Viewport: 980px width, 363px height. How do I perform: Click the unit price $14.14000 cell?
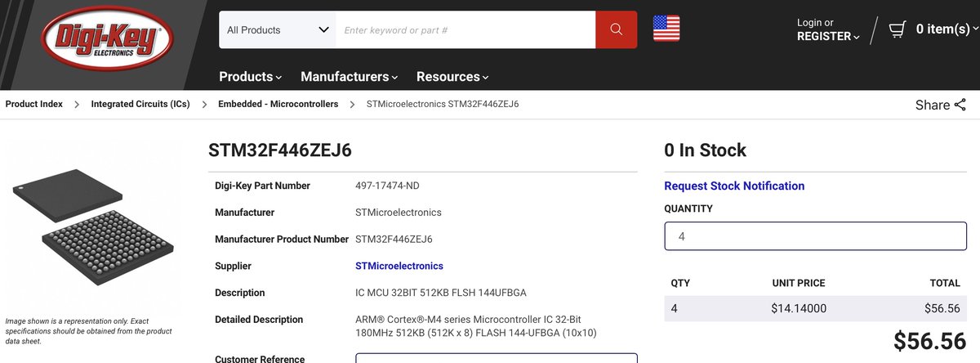(x=798, y=308)
